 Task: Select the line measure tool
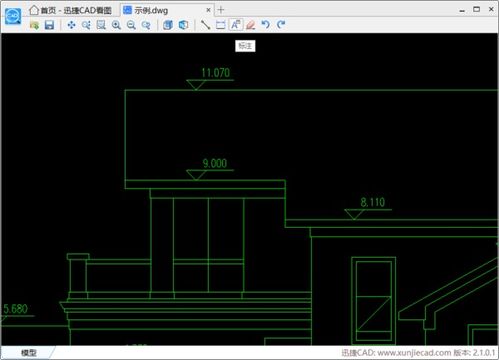pyautogui.click(x=205, y=25)
